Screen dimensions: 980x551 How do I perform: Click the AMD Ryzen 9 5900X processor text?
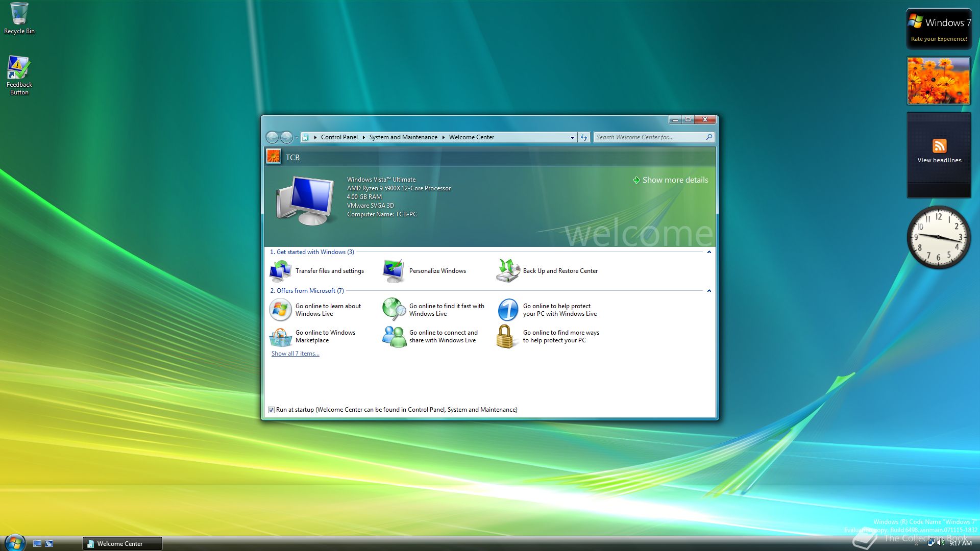(x=399, y=188)
